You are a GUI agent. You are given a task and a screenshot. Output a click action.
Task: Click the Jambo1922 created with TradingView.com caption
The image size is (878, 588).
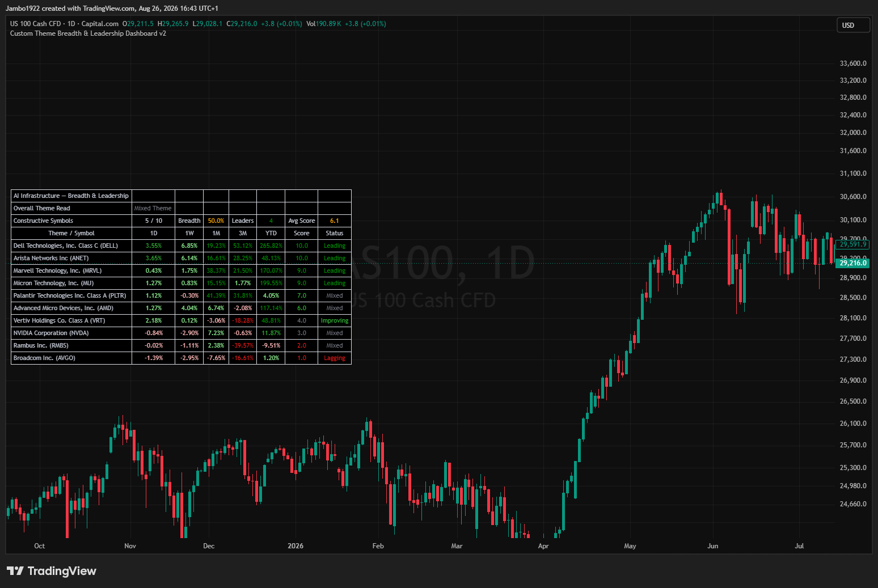pos(112,9)
